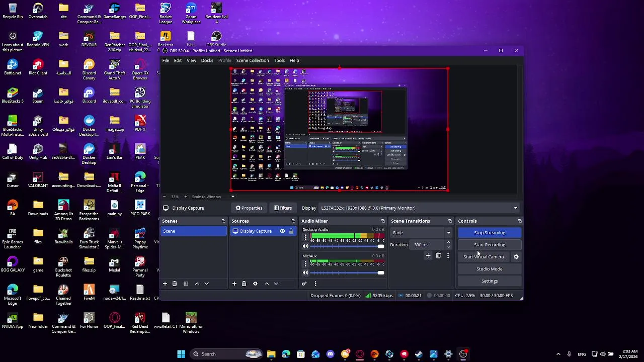Show hidden icons chevron in system tray
This screenshot has width=644, height=362.
point(558,354)
